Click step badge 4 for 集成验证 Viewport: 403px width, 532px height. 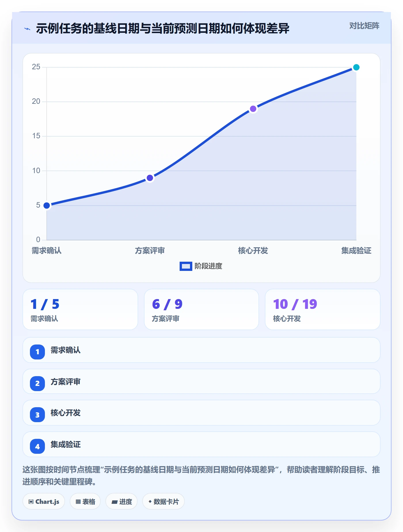point(37,446)
